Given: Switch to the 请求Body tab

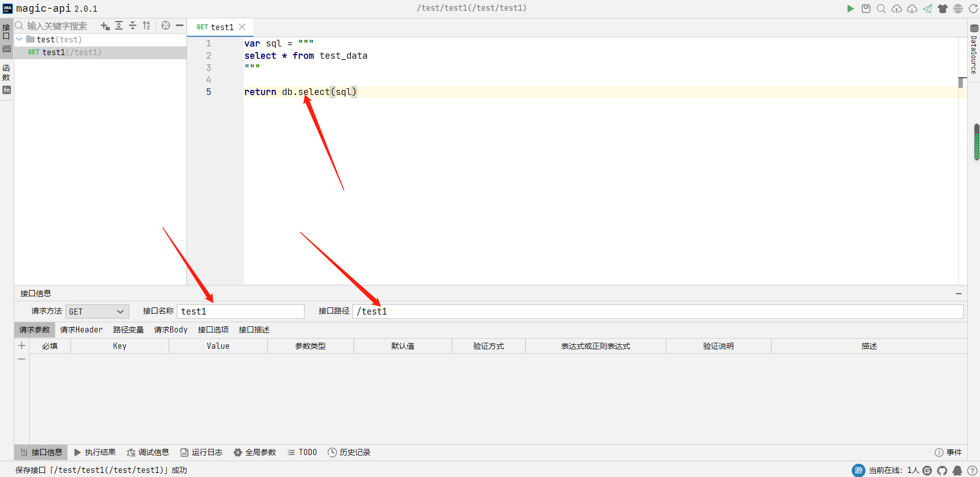Looking at the screenshot, I should [x=171, y=330].
